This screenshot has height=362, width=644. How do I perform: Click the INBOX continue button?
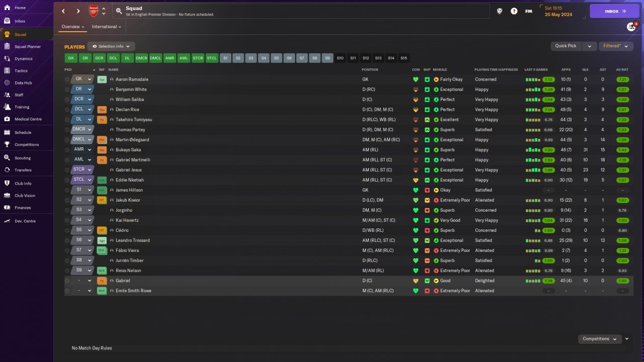coord(614,11)
